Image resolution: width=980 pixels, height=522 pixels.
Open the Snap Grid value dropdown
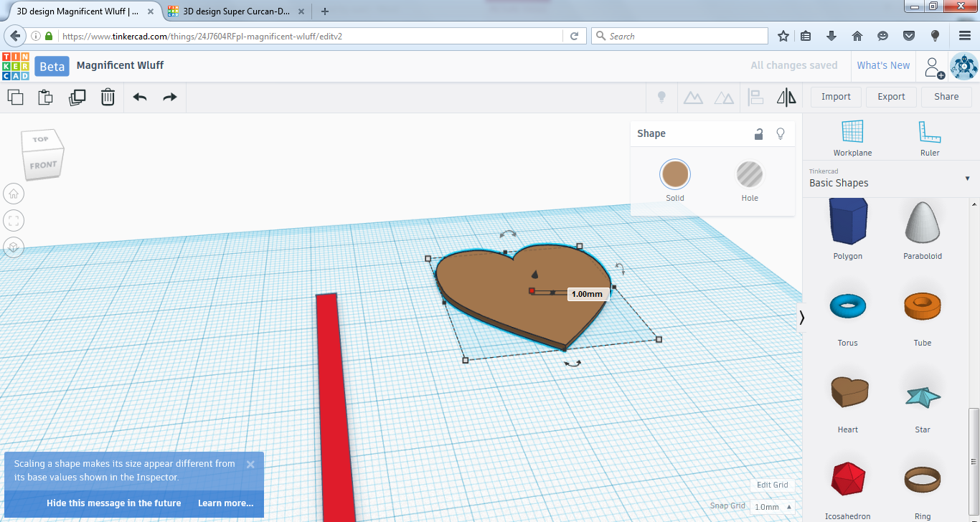point(773,507)
